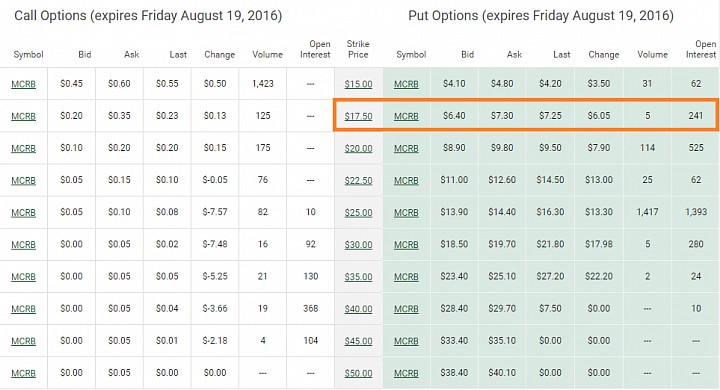
Task: Select put volume cell showing 1,417
Action: point(647,212)
